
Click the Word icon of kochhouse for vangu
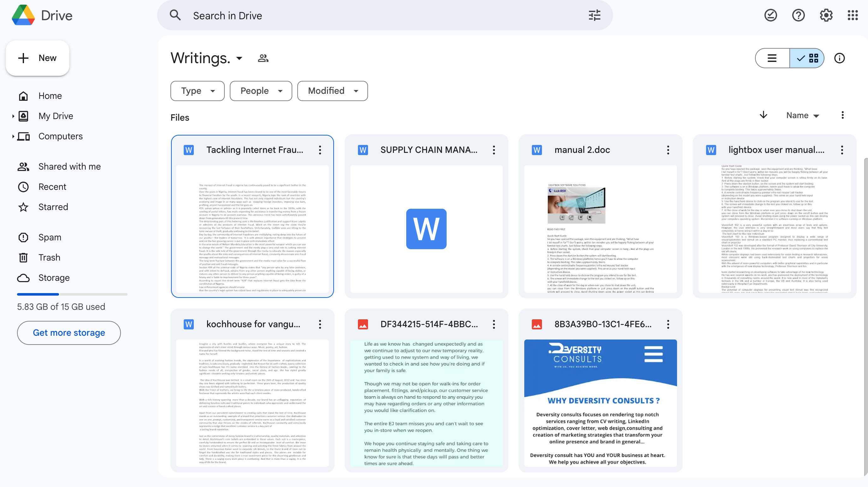pyautogui.click(x=189, y=324)
